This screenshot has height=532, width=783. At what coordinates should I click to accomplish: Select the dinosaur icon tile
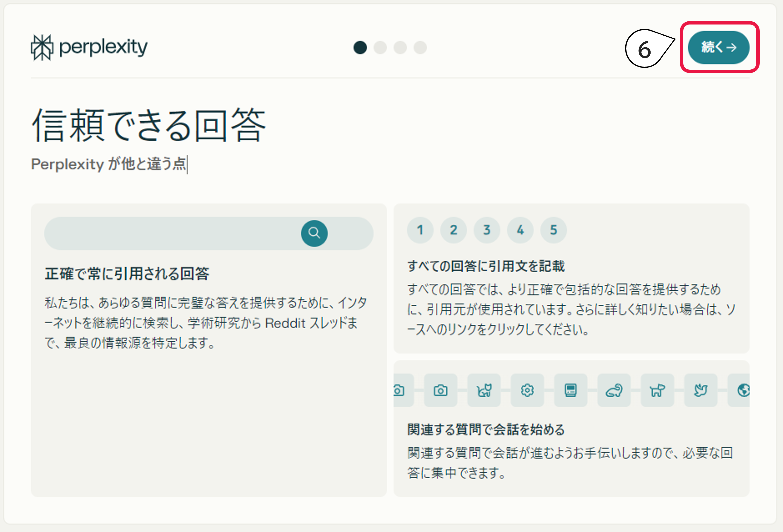614,390
